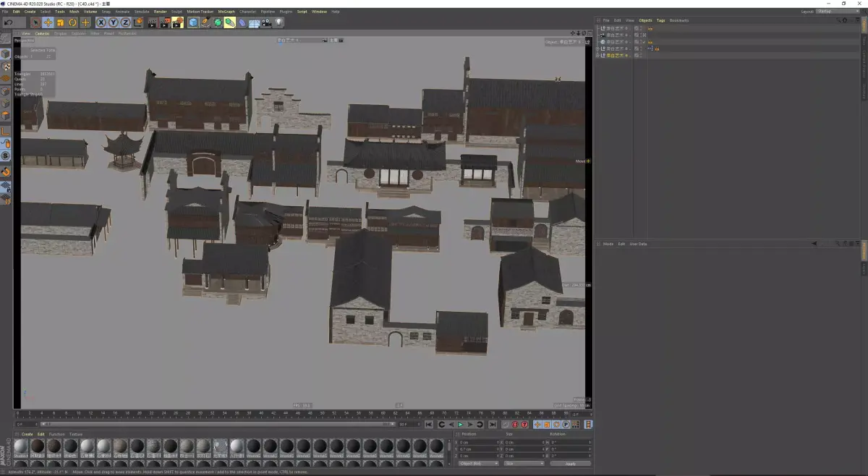The image size is (868, 476).
Task: Toggle the X axis lock
Action: (101, 22)
